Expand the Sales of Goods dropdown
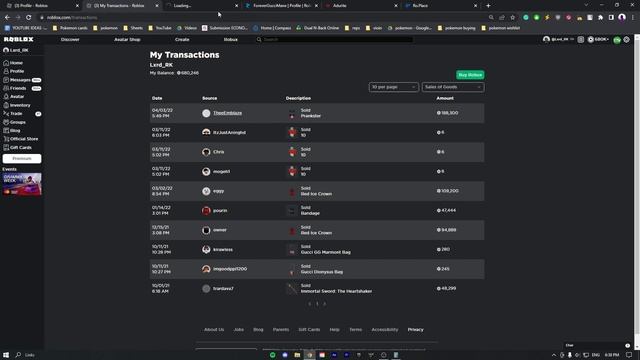This screenshot has width=640, height=360. click(x=453, y=87)
